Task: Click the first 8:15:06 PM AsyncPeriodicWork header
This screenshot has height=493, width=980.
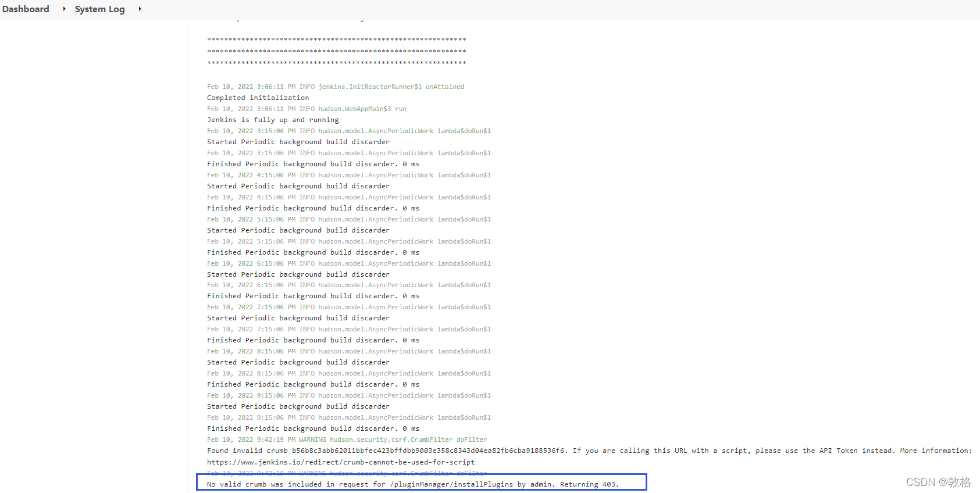Action: point(349,351)
